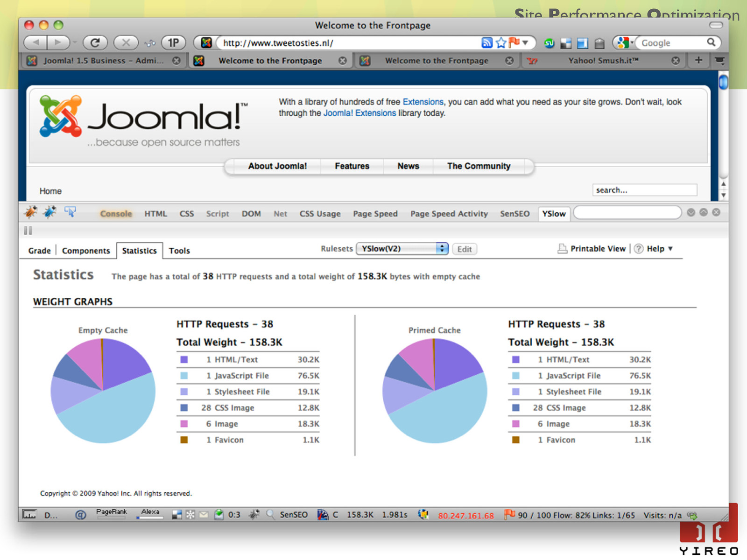The width and height of the screenshot is (747, 560).
Task: Open the Page Speed panel
Action: click(x=375, y=214)
